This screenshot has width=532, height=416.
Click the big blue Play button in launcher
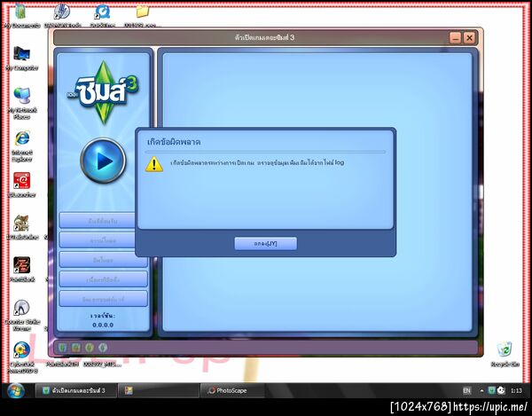click(103, 161)
